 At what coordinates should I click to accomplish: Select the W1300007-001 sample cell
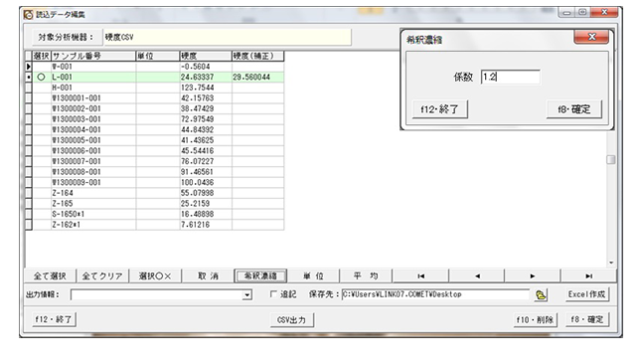[93, 161]
